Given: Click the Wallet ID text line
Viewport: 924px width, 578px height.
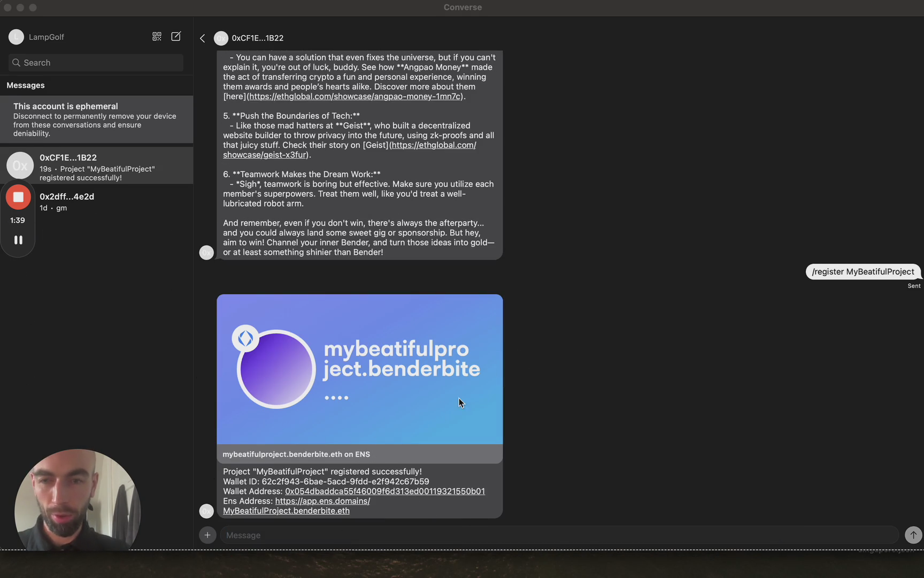Looking at the screenshot, I should click(326, 482).
